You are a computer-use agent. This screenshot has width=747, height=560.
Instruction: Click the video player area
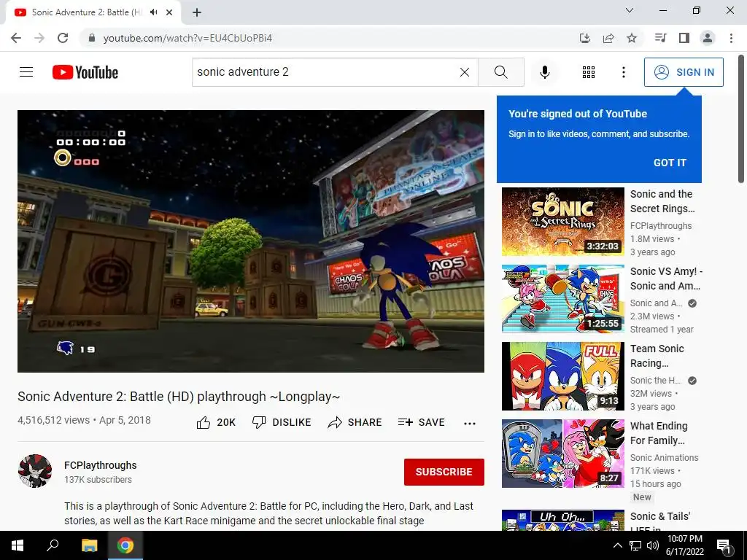(251, 241)
